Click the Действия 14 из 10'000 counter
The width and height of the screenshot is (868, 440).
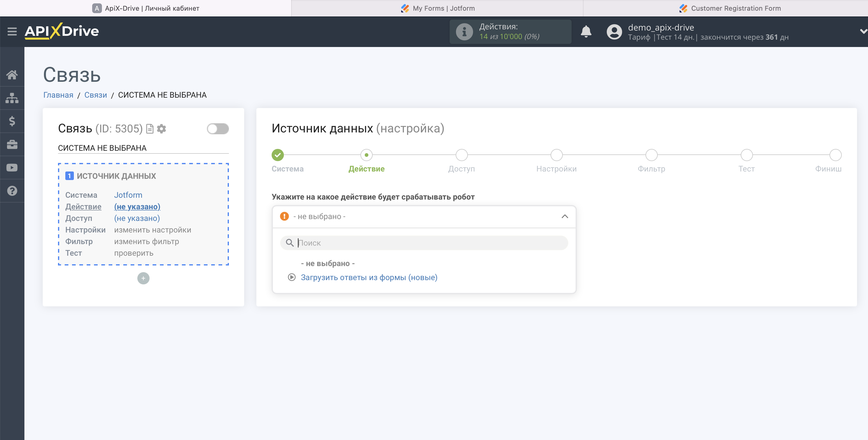[510, 32]
